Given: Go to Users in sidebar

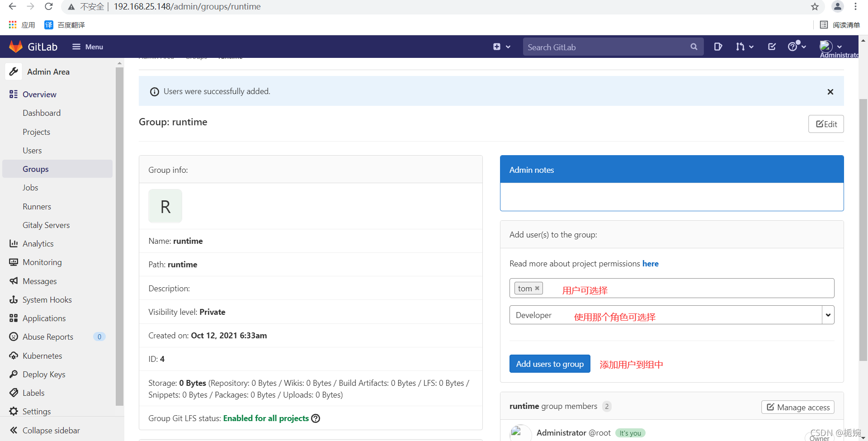Looking at the screenshot, I should (x=32, y=150).
